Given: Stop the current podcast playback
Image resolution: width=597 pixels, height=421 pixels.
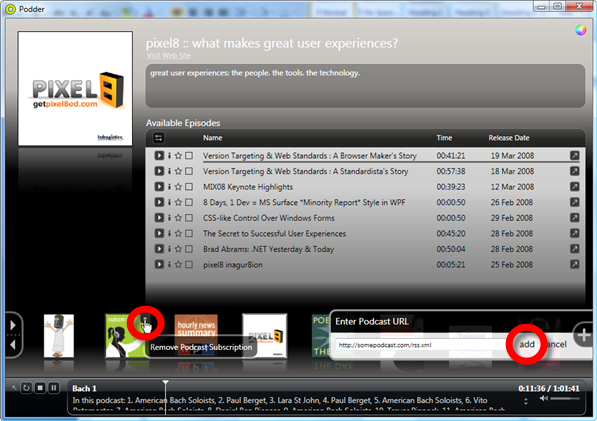Looking at the screenshot, I should 40,388.
